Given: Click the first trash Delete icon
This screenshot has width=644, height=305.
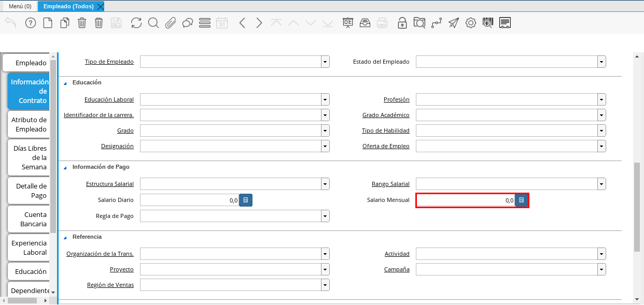Looking at the screenshot, I should click(82, 23).
